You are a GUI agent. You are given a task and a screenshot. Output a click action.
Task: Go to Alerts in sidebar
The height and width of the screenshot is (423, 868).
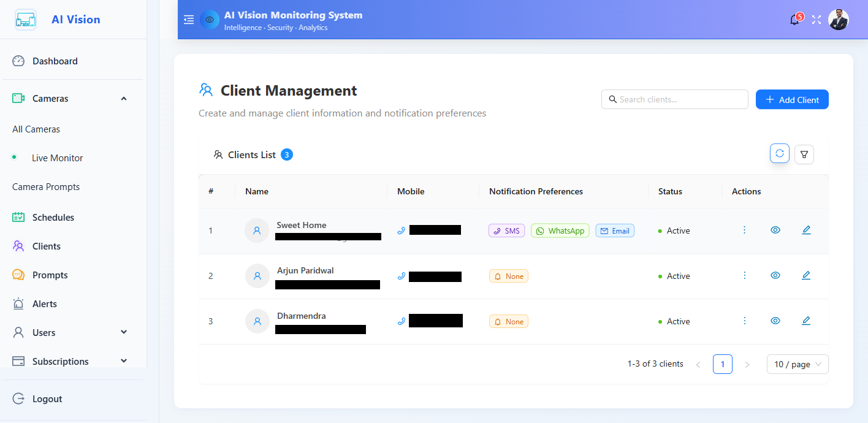[44, 304]
